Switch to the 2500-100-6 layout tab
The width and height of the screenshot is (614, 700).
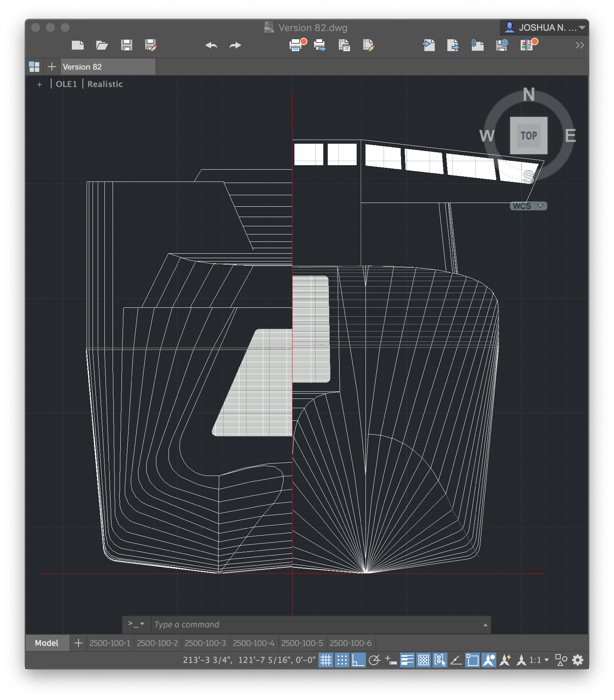point(351,643)
